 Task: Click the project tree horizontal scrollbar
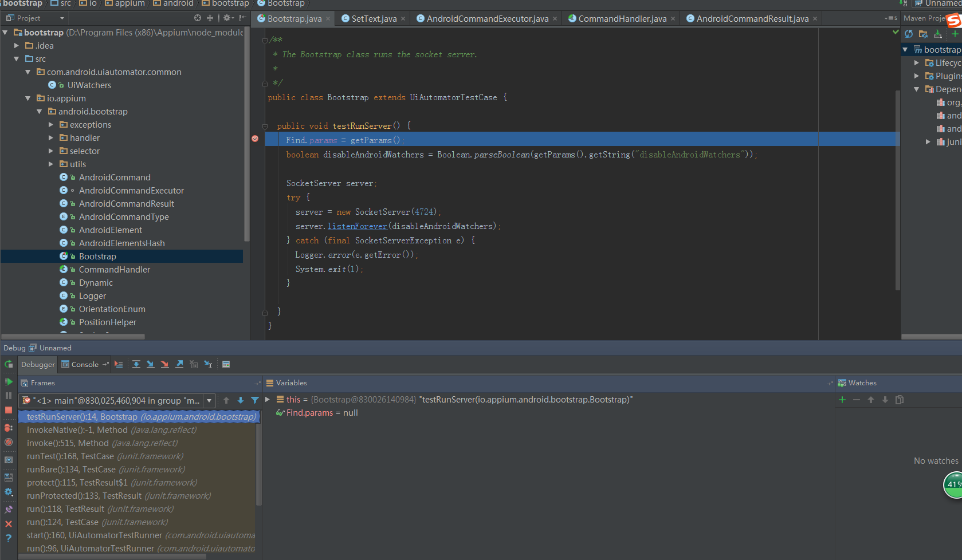(73, 337)
